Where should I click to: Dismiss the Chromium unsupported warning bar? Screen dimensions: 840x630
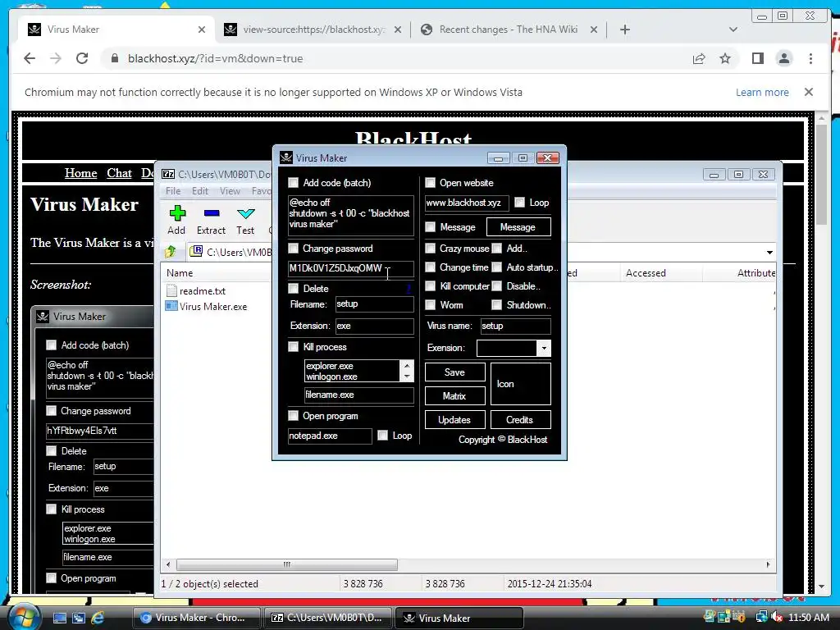[x=809, y=92]
